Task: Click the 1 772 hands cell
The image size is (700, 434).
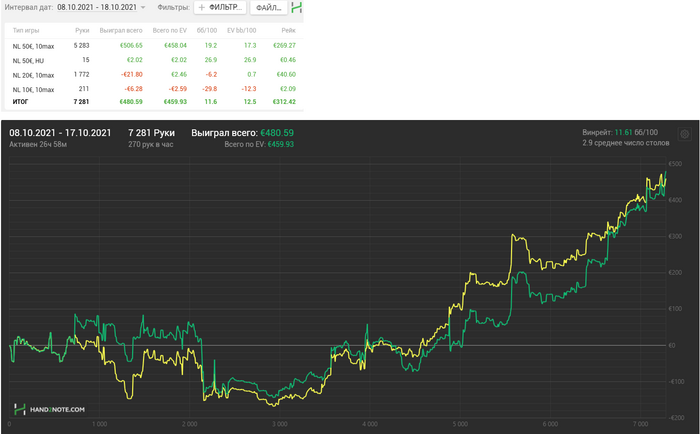Action: point(82,75)
